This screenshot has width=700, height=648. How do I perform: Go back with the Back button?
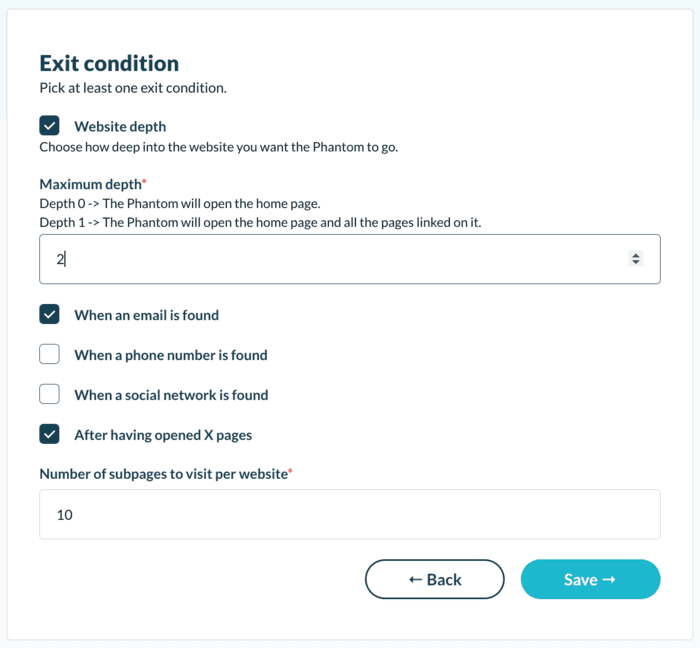coord(435,579)
